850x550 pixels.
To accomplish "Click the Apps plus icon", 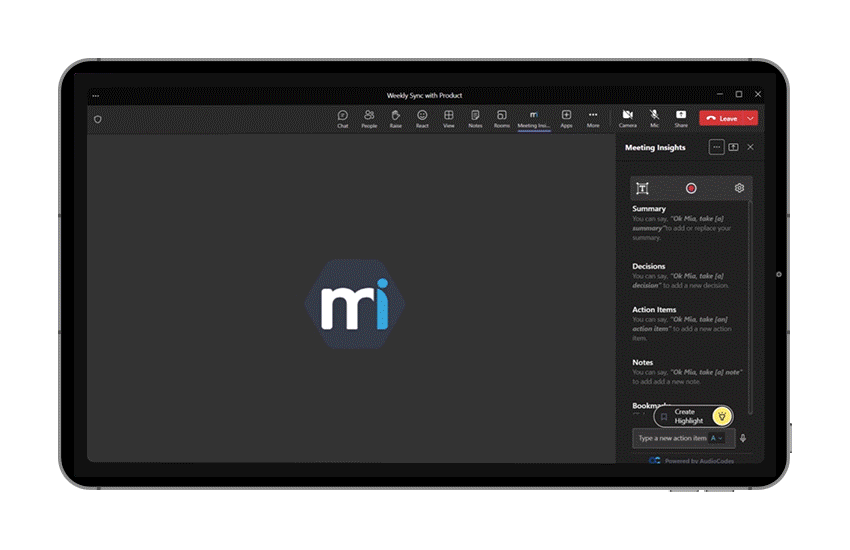I will pyautogui.click(x=566, y=118).
